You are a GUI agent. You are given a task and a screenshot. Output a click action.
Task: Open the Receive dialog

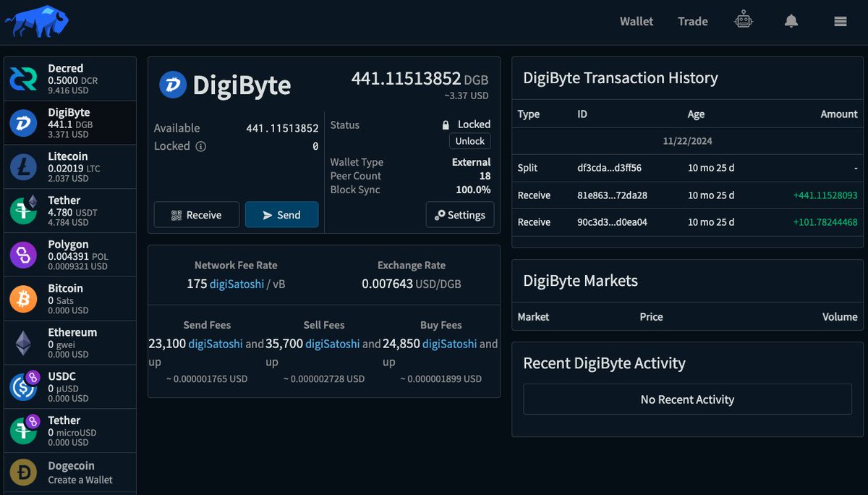tap(197, 215)
